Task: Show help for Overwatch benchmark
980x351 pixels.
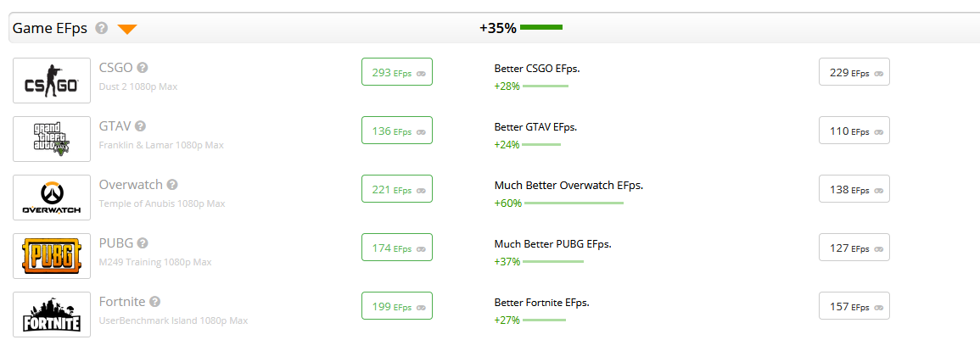Action: pos(171,185)
